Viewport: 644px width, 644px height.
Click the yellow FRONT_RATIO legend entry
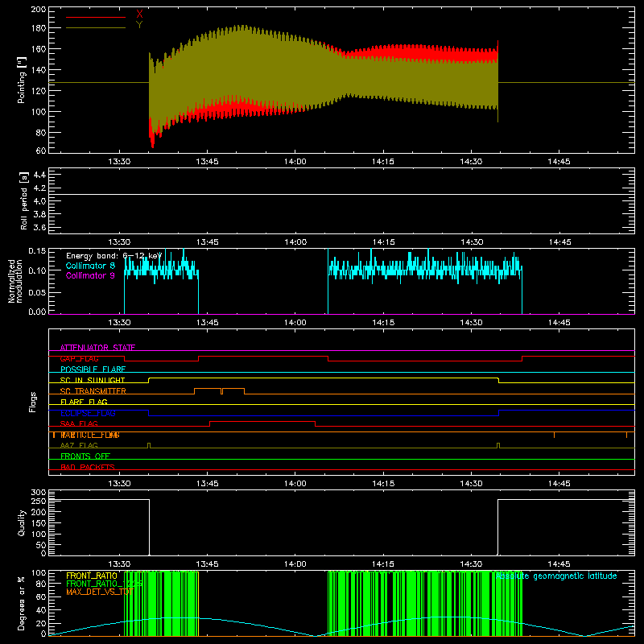pos(92,576)
